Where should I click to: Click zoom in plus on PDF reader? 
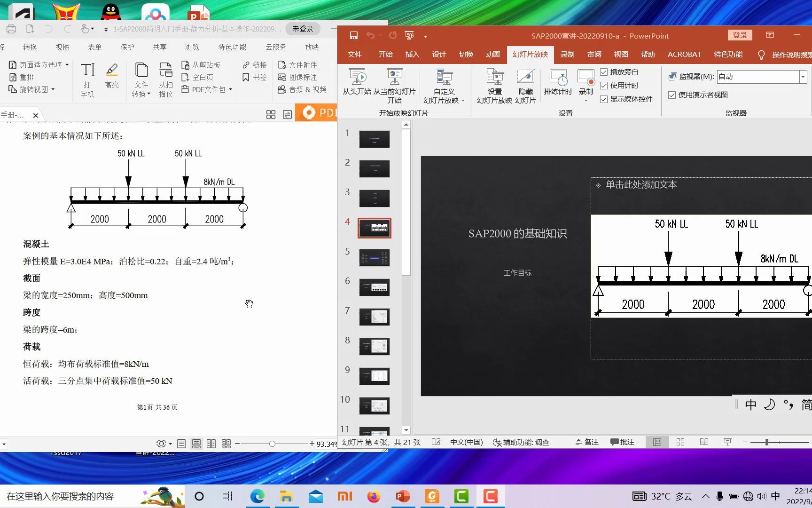[x=312, y=444]
